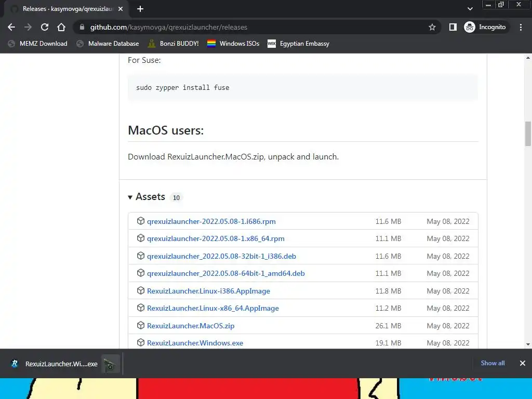Select the Releases kasymovga/qrexuizlauncher tab
Image resolution: width=532 pixels, height=399 pixels.
click(x=66, y=9)
